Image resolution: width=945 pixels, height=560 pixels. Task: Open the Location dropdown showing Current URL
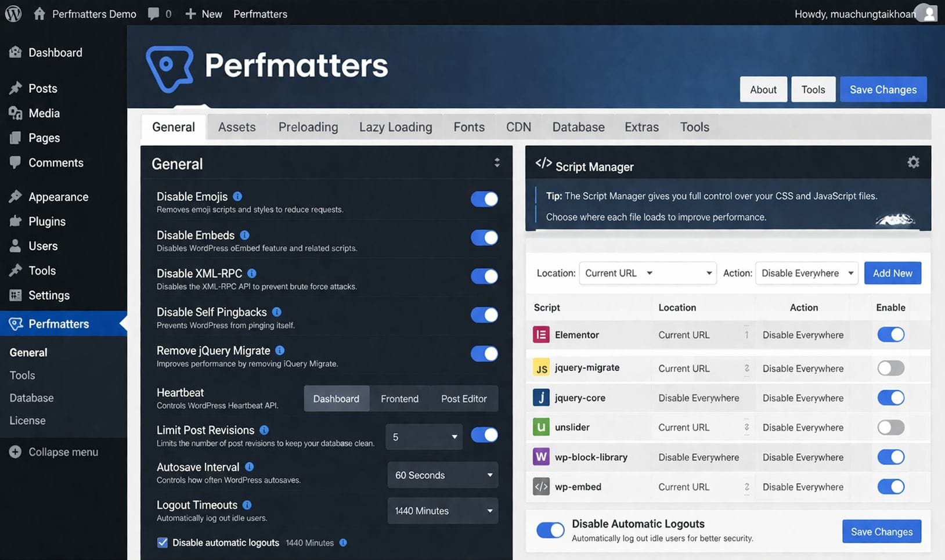point(647,273)
